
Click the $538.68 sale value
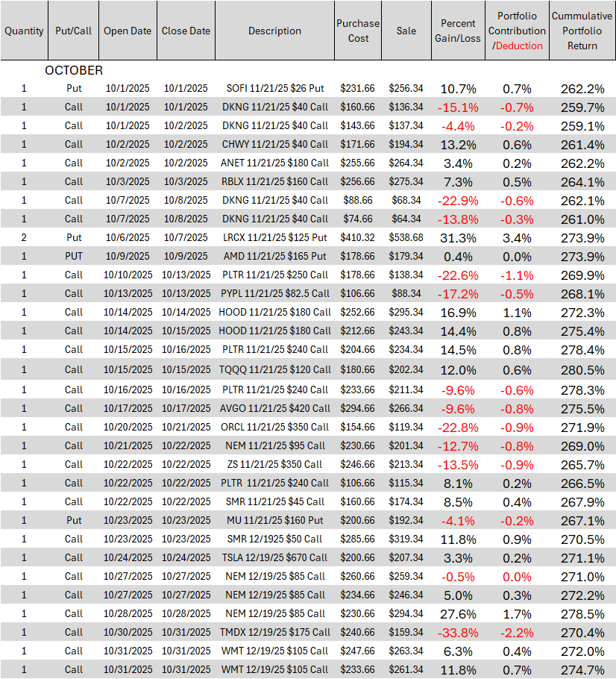click(406, 237)
